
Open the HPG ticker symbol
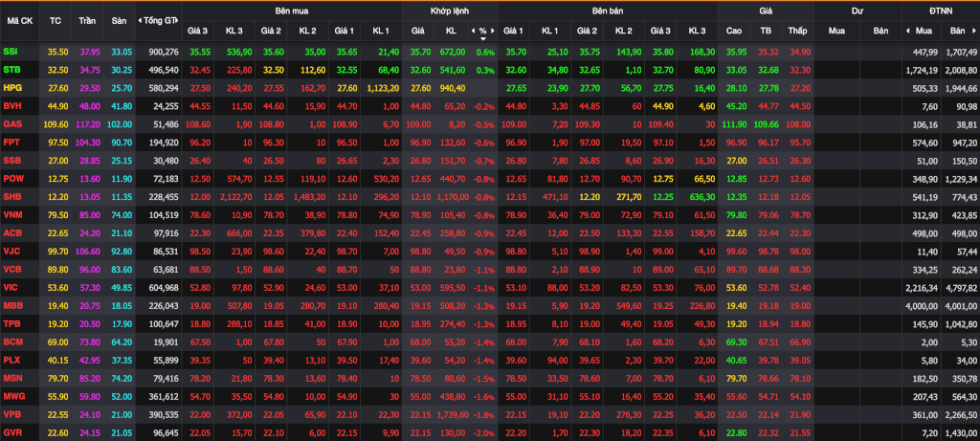(11, 89)
